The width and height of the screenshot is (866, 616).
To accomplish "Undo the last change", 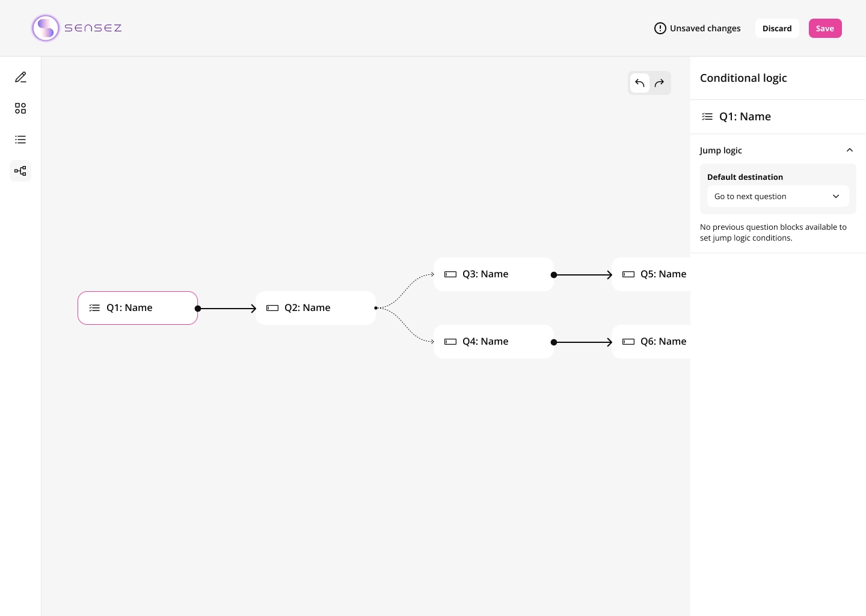I will click(x=640, y=83).
